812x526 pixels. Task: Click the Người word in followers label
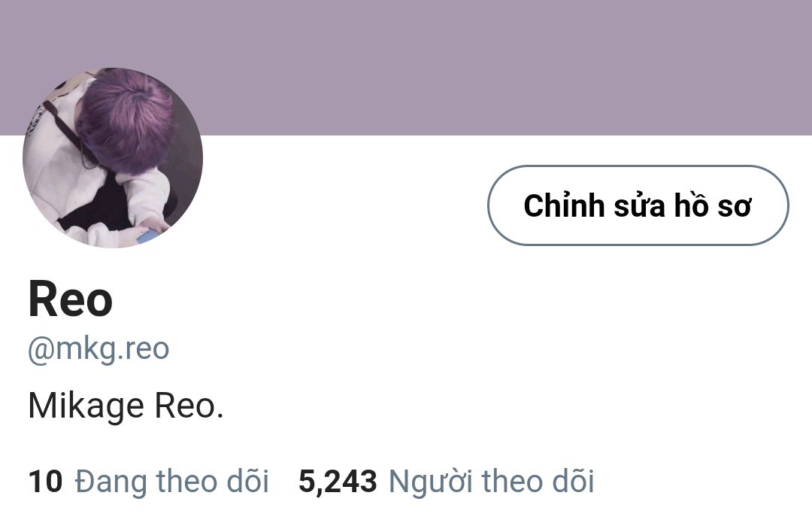click(x=430, y=482)
